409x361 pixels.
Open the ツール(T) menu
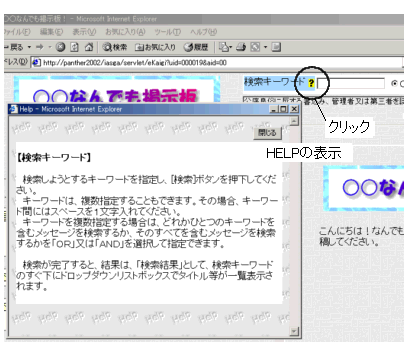tap(167, 32)
